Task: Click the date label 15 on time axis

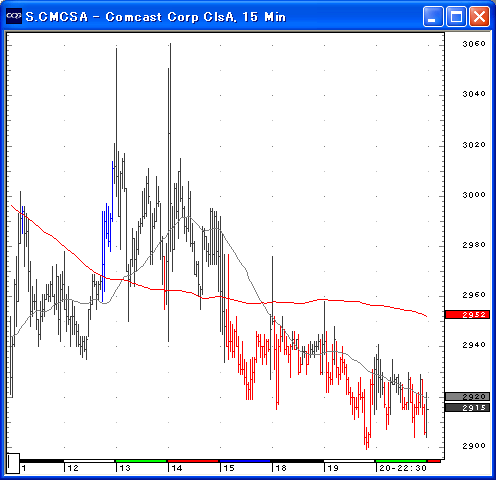Action: tap(229, 468)
